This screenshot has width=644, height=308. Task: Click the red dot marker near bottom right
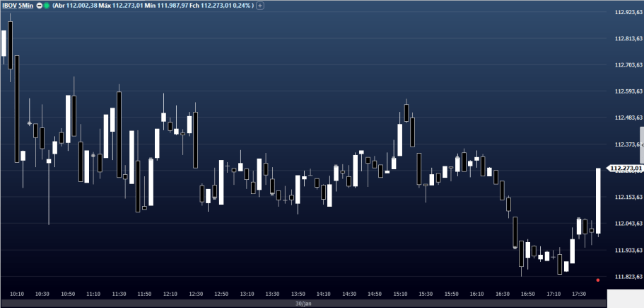(x=598, y=280)
